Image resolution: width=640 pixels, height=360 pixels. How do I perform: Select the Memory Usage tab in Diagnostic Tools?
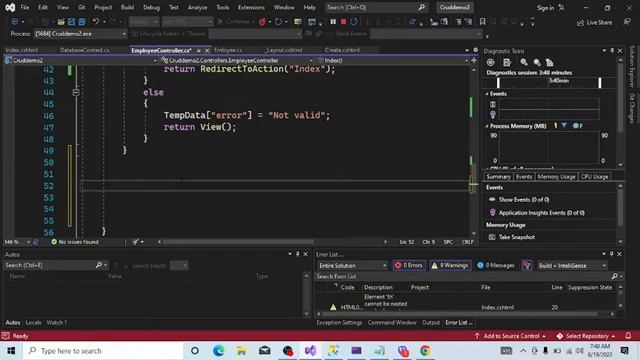point(556,177)
